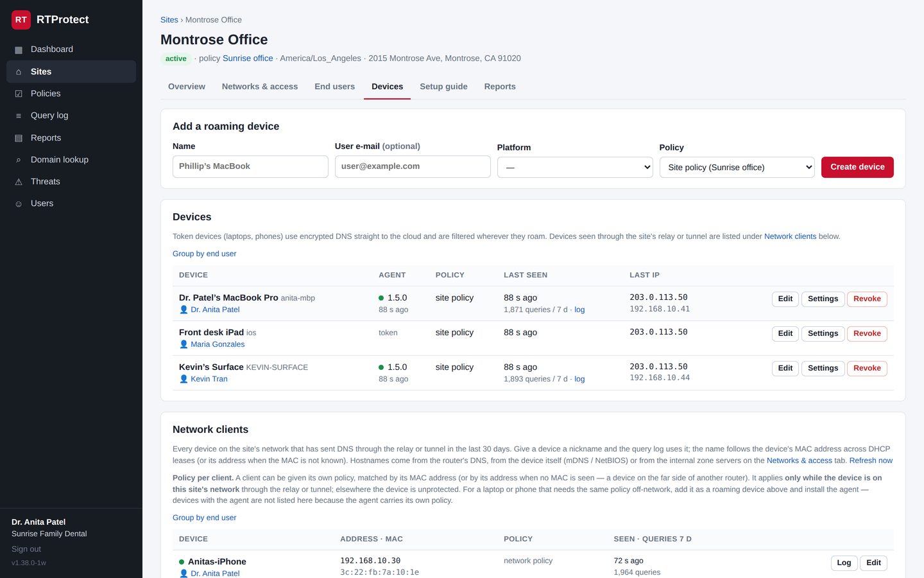The image size is (924, 578).
Task: Open the Networks & access tab
Action: (260, 87)
